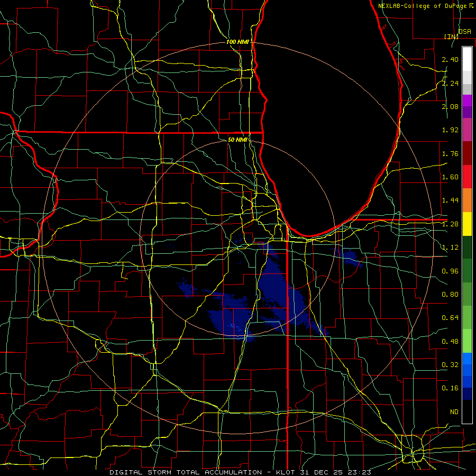Pick the dark green swatch beside 1.12
This screenshot has width=476, height=476.
(x=467, y=248)
